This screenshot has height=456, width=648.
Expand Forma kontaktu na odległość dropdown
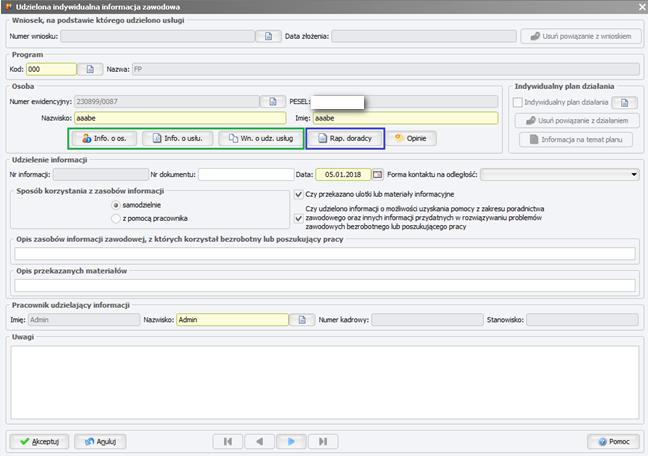click(634, 174)
